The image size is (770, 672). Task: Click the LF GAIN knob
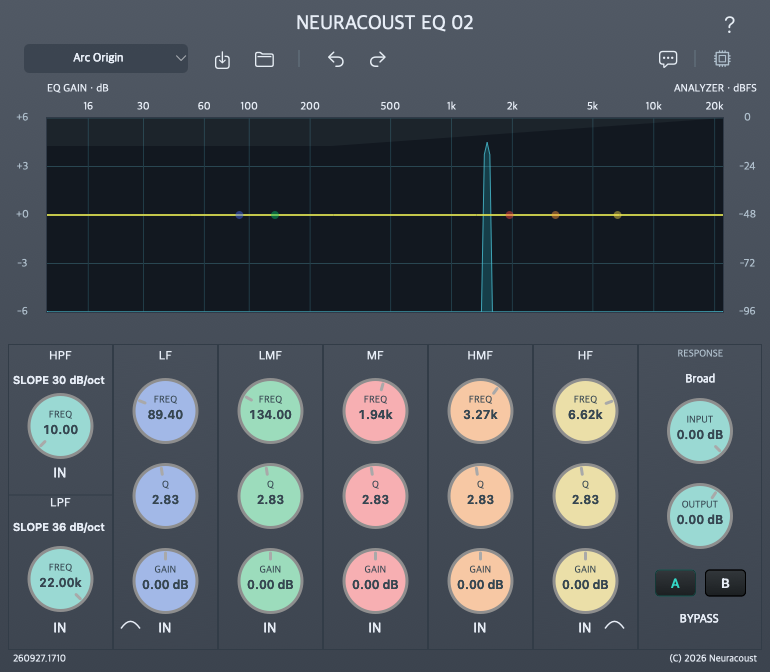(x=165, y=581)
